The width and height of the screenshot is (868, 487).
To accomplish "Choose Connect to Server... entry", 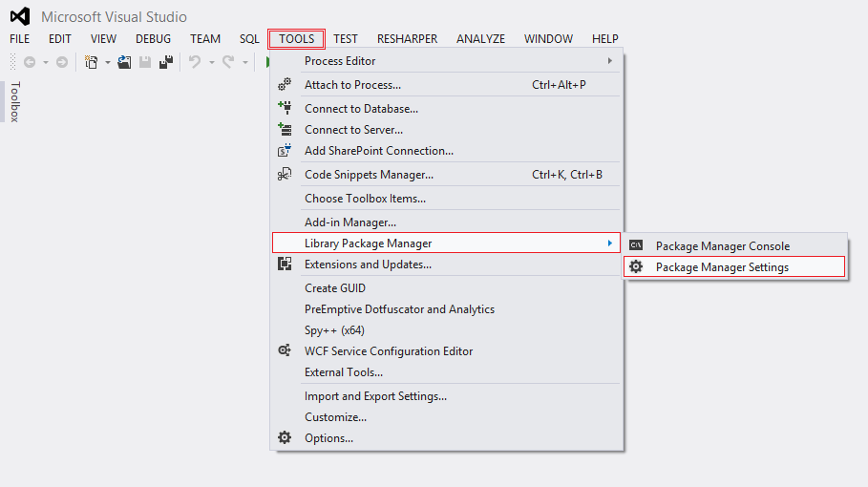I will click(446, 130).
